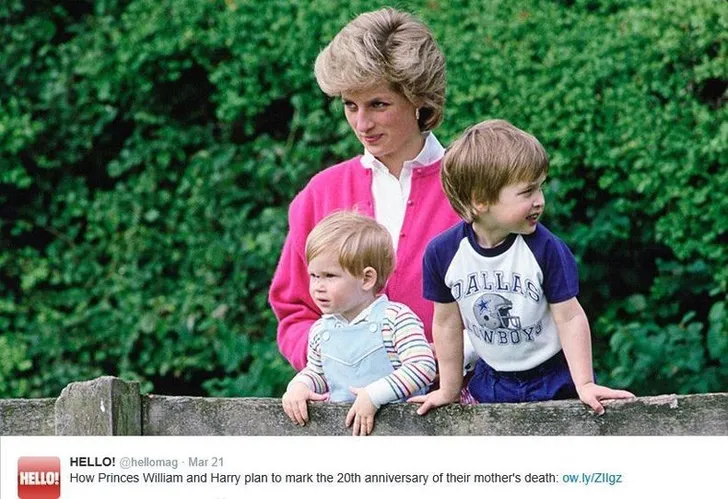Click the green hedge in the photo's background
The image size is (728, 499).
coord(139,186)
